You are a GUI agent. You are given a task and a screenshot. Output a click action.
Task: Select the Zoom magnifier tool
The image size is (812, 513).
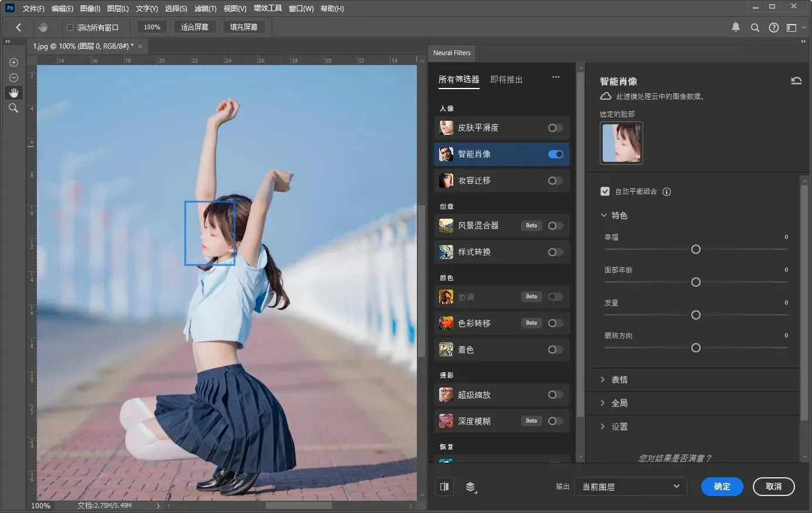click(13, 108)
